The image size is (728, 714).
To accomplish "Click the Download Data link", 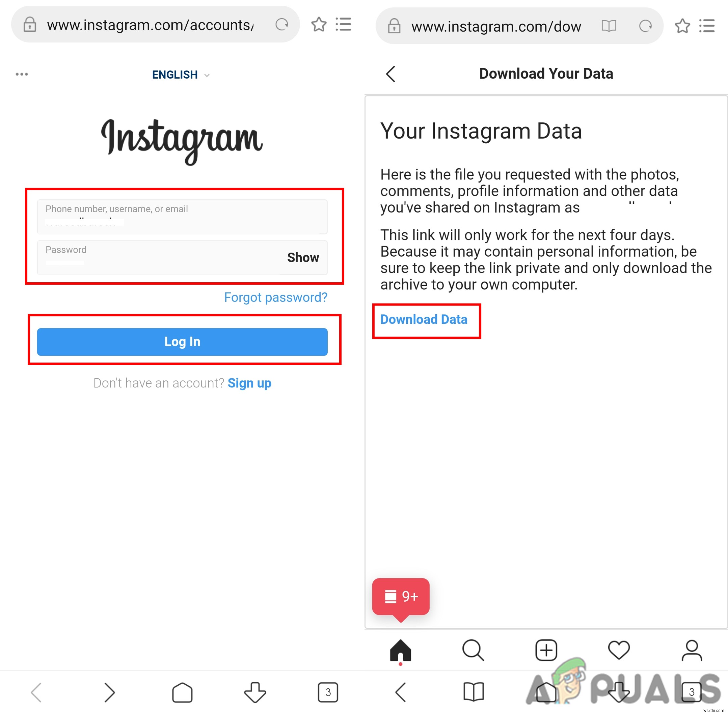I will 424,320.
